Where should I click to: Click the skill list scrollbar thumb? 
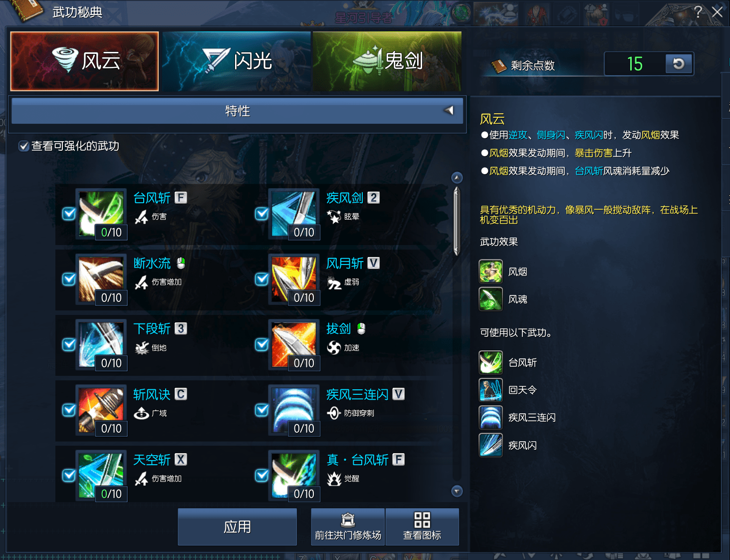click(x=457, y=221)
